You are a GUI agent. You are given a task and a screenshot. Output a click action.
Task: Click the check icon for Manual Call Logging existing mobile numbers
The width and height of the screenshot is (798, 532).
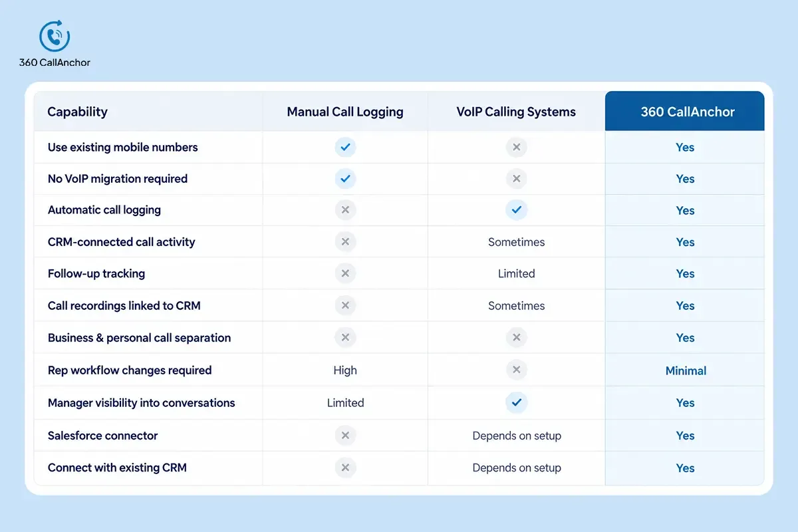[x=345, y=147]
